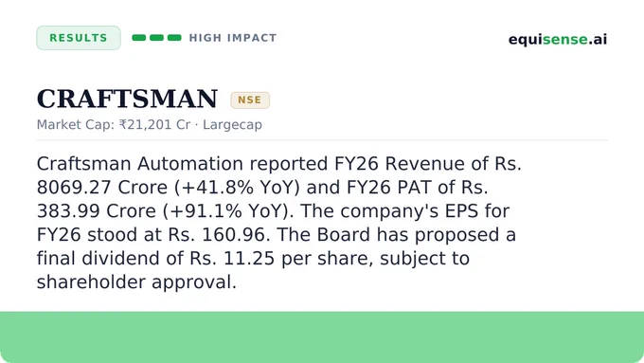Viewport: 644px width, 363px height.
Task: Click the 383.99 Crore PAT figure
Action: tap(97, 211)
